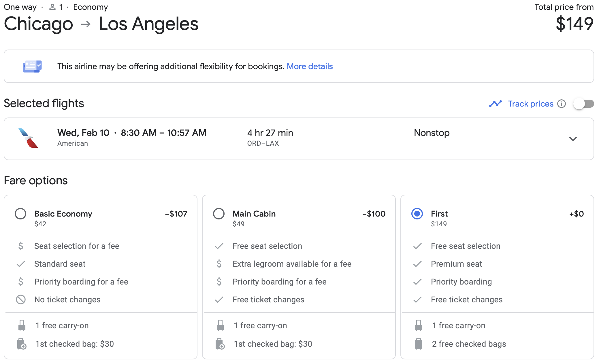Click the Track prices text link
The height and width of the screenshot is (364, 599).
531,104
